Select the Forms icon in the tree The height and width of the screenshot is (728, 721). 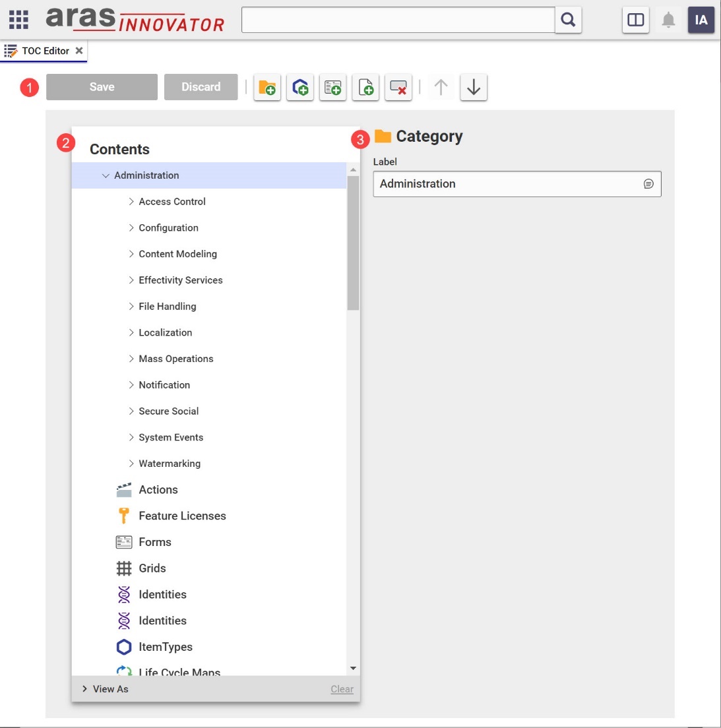coord(124,542)
